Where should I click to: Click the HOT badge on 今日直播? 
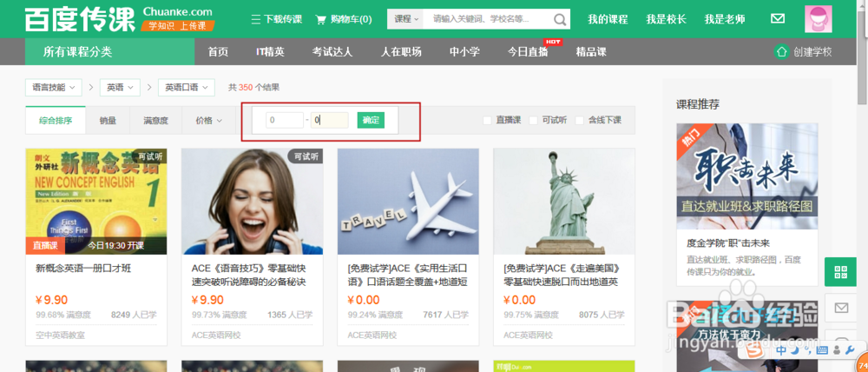[x=553, y=42]
